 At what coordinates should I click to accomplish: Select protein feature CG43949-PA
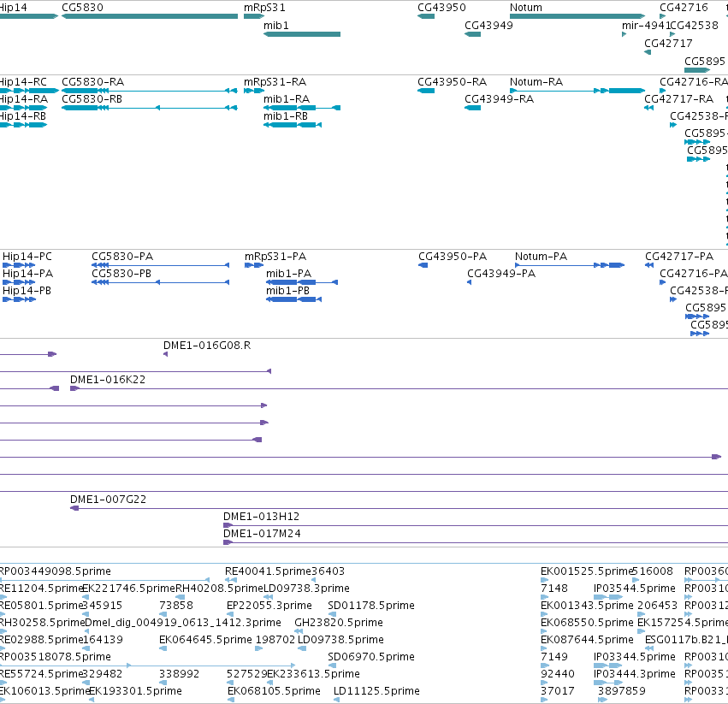(x=470, y=282)
